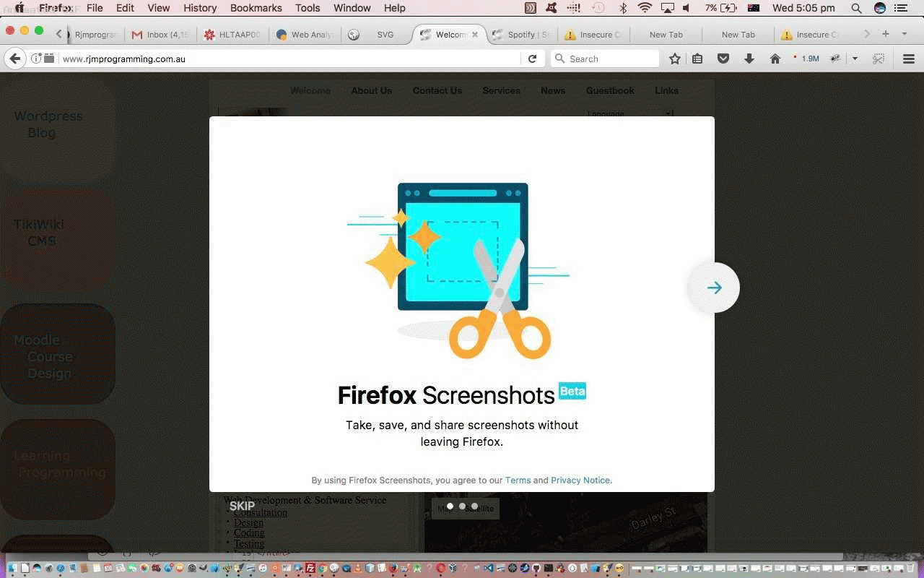This screenshot has height=578, width=924.
Task: Expand toolbar add-on dropdown arrow beside 1.9M
Action: tap(855, 59)
